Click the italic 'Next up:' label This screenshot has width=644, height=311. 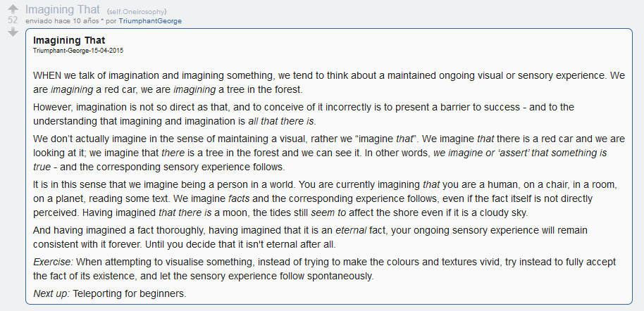pyautogui.click(x=51, y=294)
